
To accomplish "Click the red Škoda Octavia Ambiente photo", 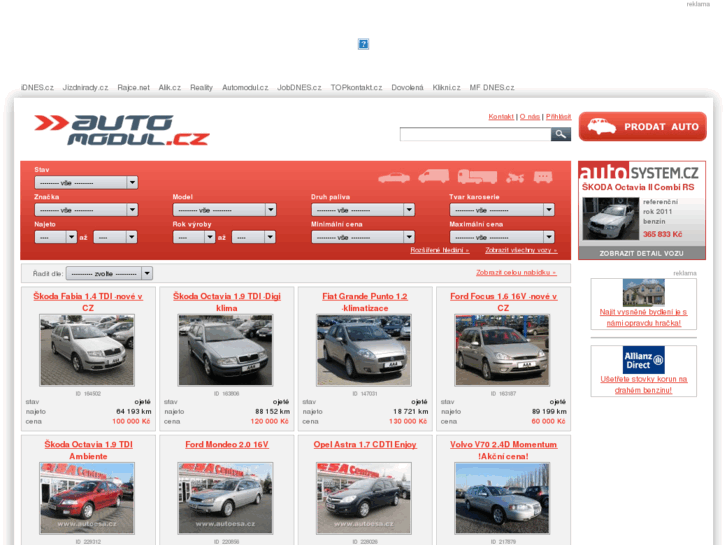I will tap(87, 498).
